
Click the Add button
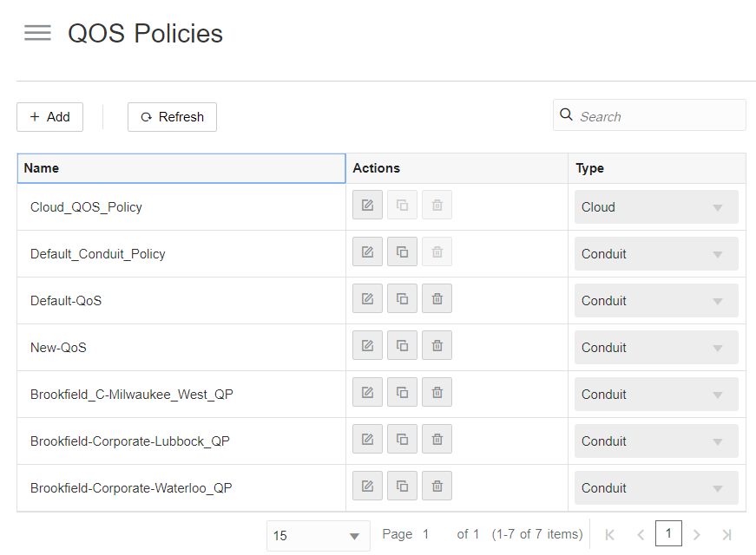tap(49, 117)
